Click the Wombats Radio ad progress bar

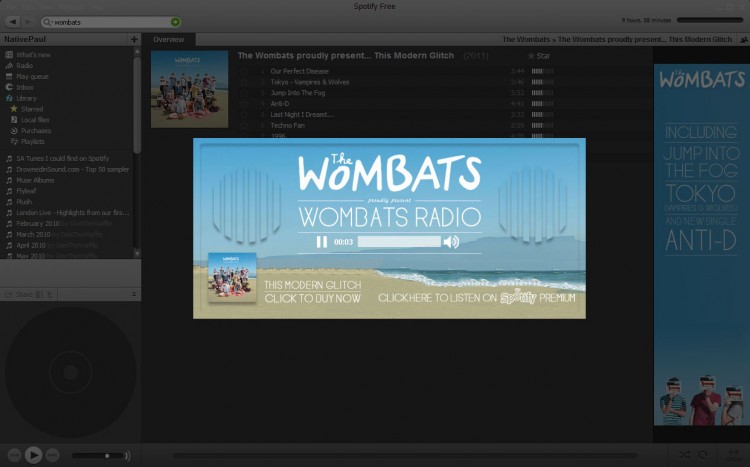click(399, 242)
